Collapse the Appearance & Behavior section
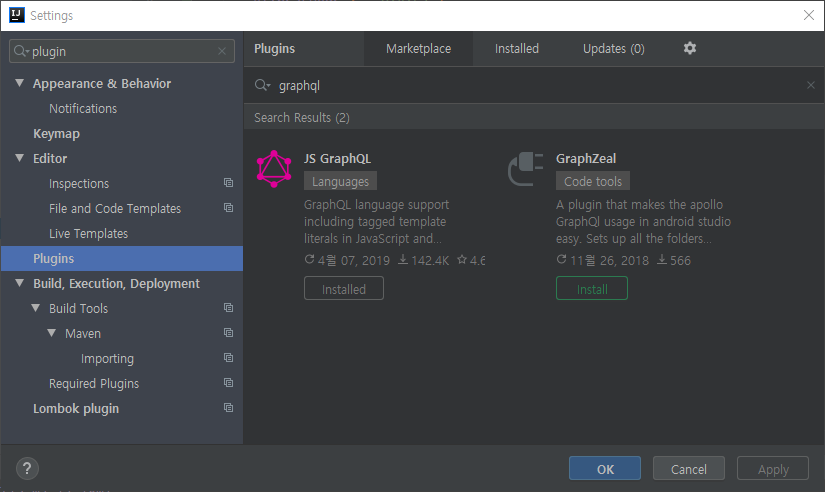This screenshot has height=492, width=825. (19, 83)
